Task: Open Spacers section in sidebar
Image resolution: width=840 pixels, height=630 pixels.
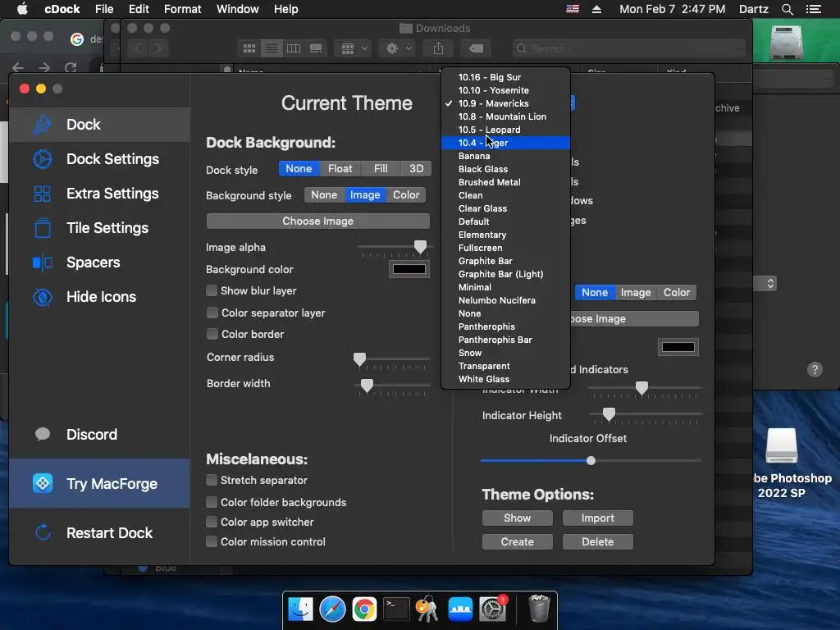Action: coord(99,262)
